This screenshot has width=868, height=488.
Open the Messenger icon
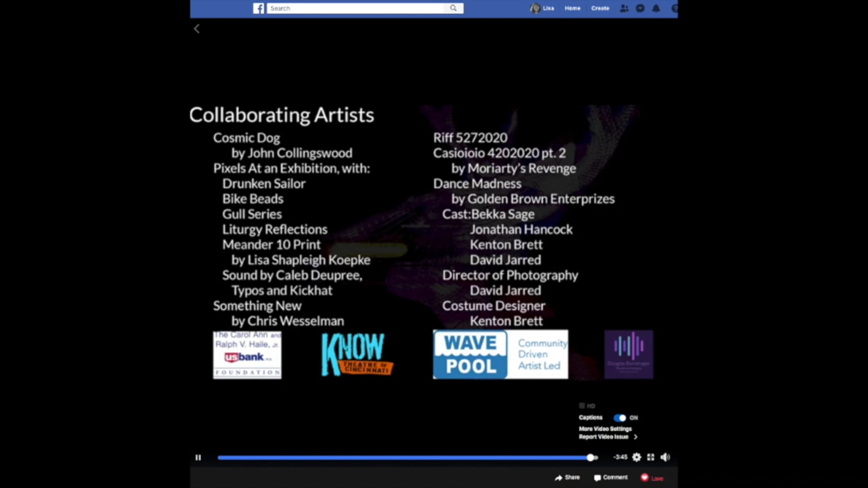coord(640,8)
